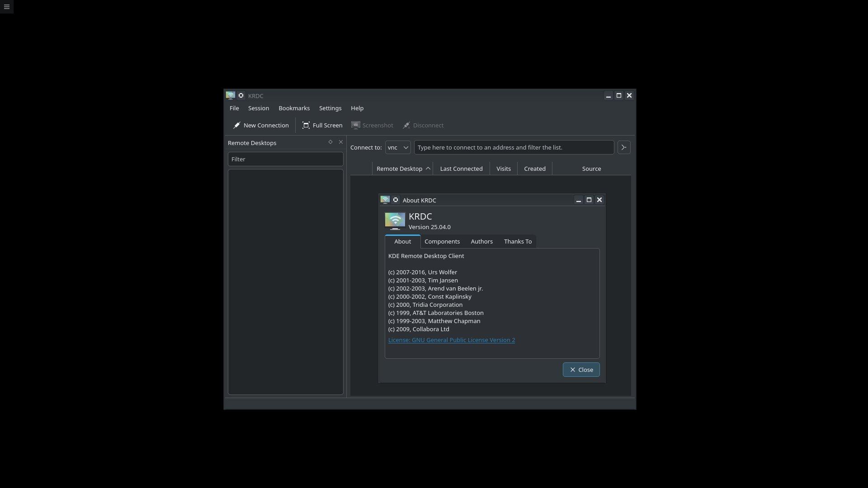Select the About tab
868x488 pixels.
pos(403,241)
